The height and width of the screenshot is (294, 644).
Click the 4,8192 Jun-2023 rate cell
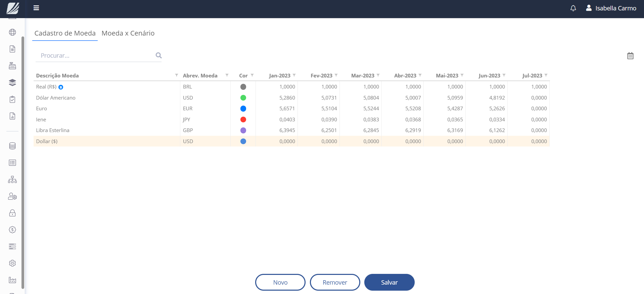coord(487,98)
